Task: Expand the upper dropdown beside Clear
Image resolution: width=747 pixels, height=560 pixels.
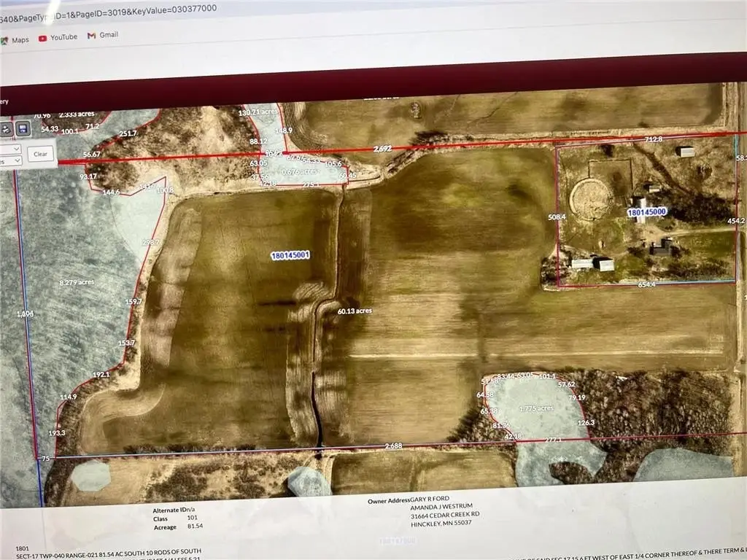Action: point(11,149)
